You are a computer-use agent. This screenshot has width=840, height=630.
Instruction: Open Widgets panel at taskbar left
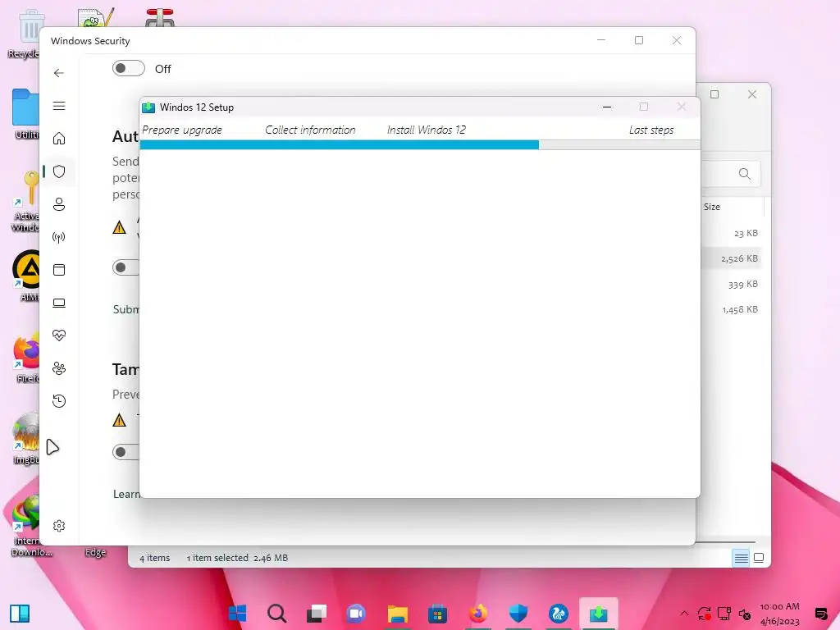[20, 614]
